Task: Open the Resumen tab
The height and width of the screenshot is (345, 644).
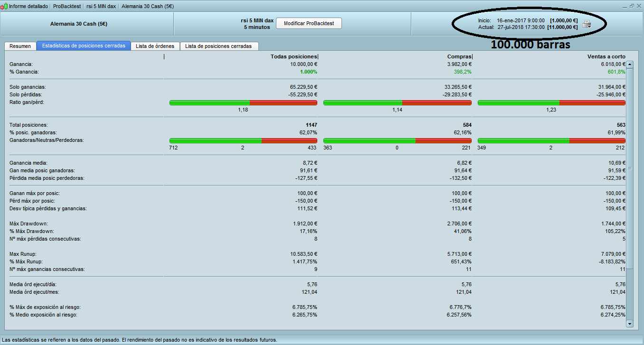Action: pyautogui.click(x=20, y=46)
